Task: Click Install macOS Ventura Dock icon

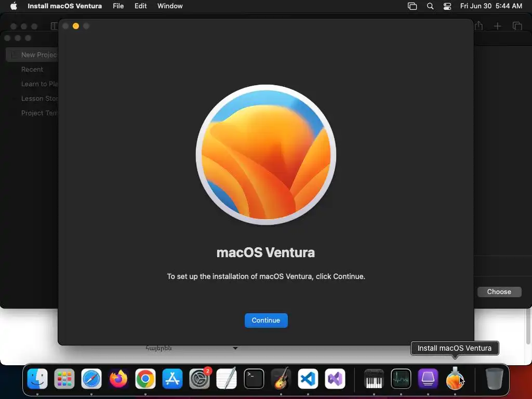Action: (455, 379)
